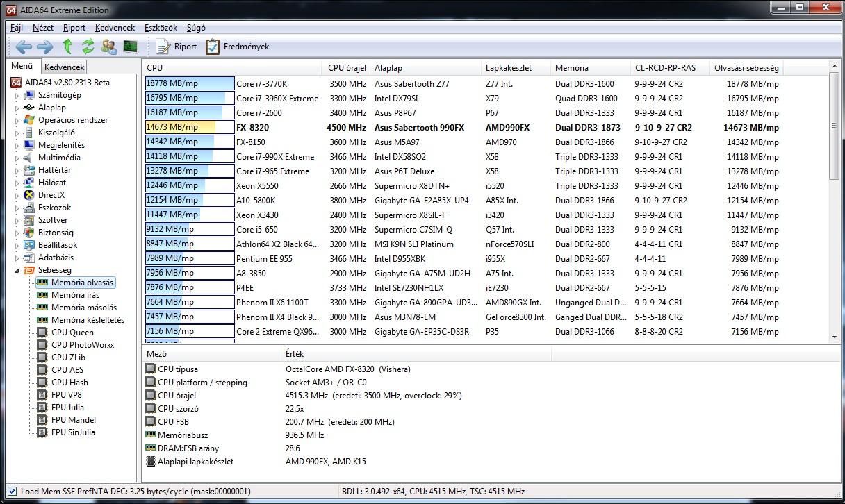
Task: Select the CPU Queen benchmark
Action: (72, 333)
